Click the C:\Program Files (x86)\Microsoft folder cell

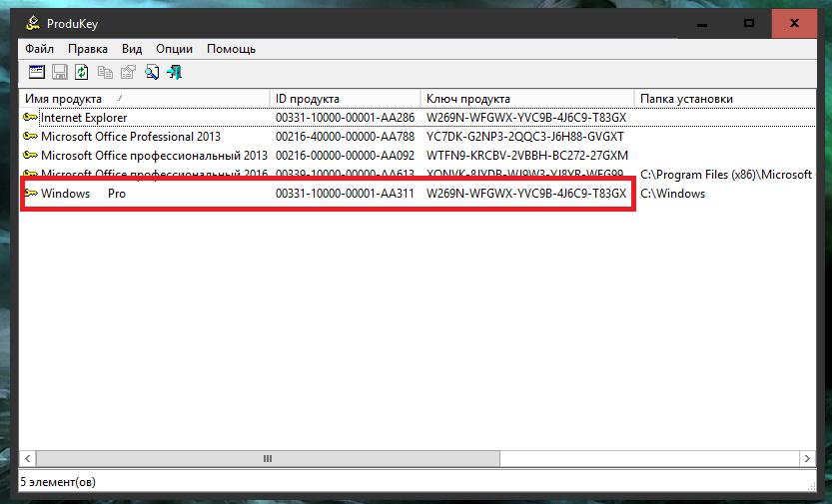(726, 175)
